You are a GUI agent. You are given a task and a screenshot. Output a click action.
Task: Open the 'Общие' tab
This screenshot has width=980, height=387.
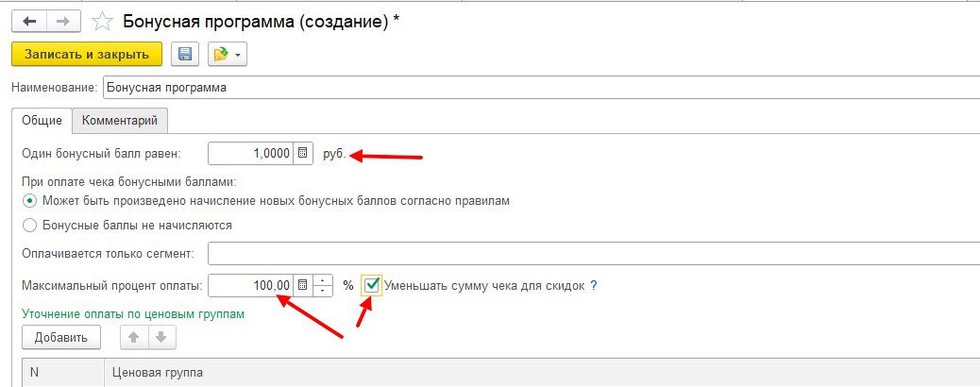pos(42,121)
